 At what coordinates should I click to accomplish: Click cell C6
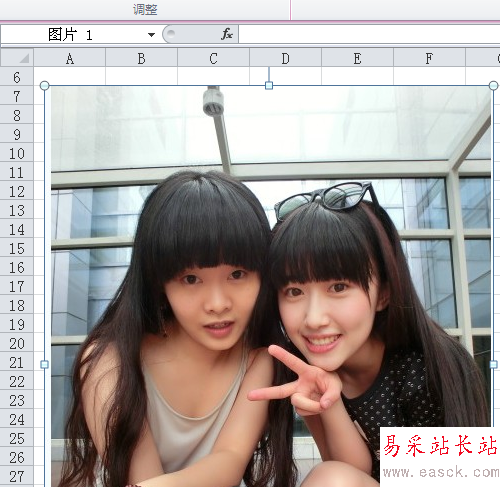pos(214,76)
